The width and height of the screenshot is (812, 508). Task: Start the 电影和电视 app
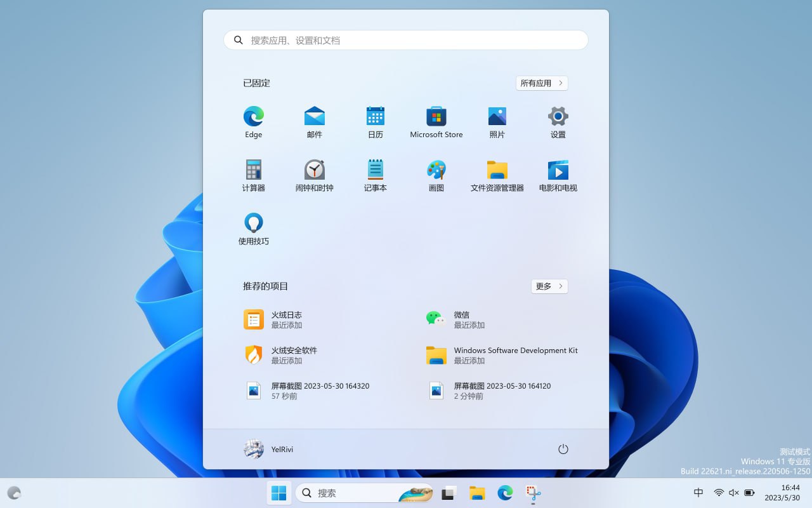click(558, 175)
